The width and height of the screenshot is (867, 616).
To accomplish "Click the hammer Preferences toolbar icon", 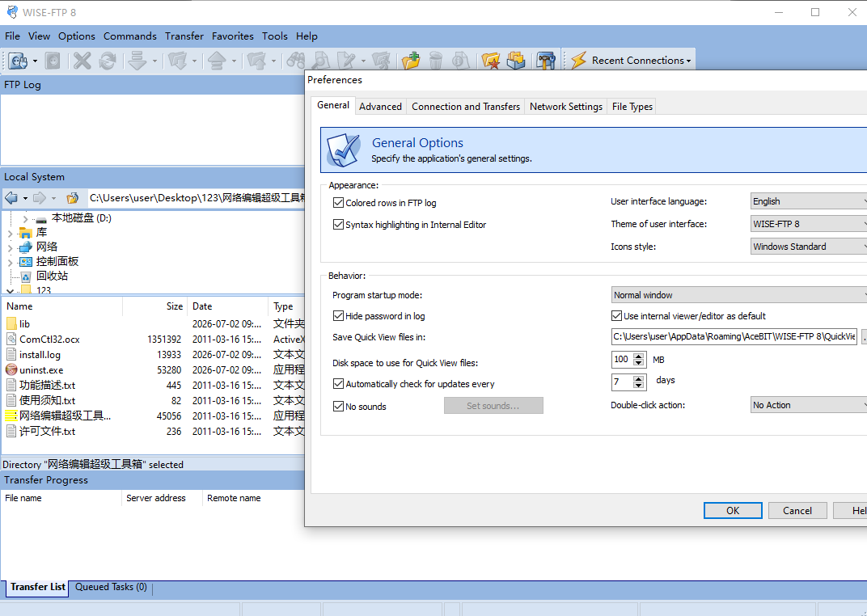I will tap(546, 60).
